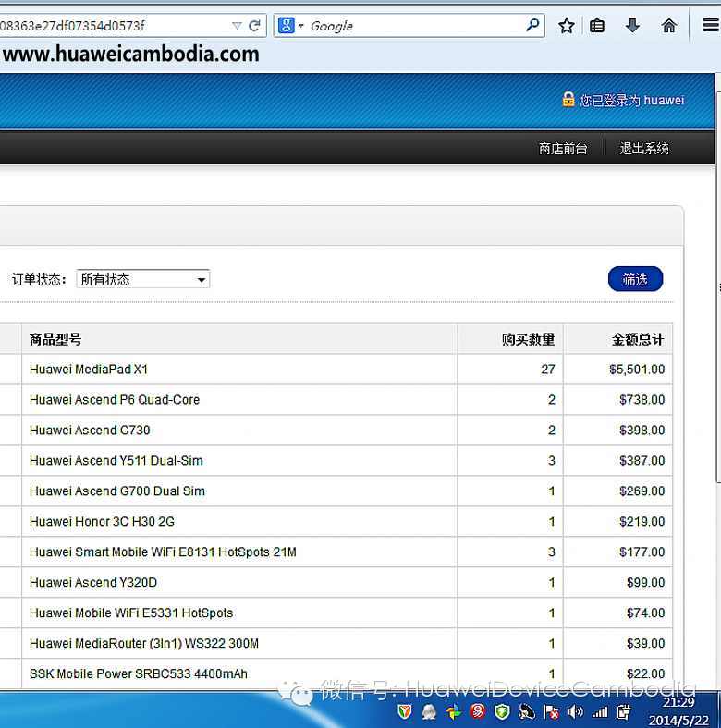721x728 pixels.
Task: Bookmark this page with the star icon
Action: point(567,26)
